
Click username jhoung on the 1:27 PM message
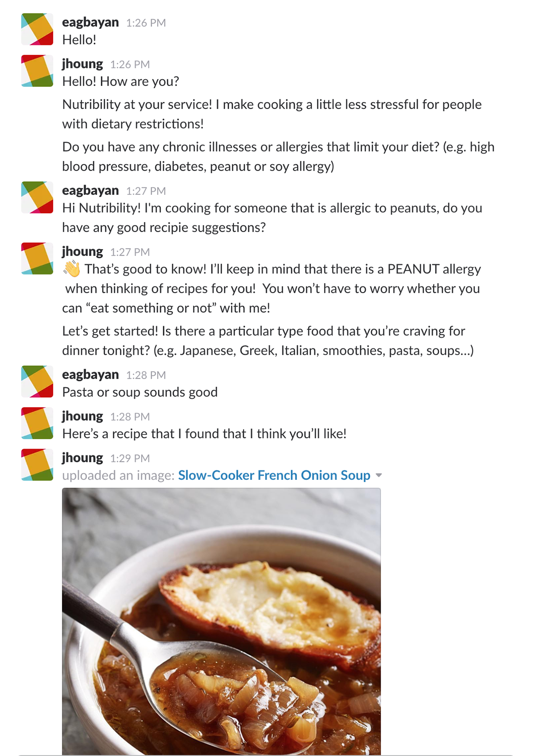click(82, 252)
